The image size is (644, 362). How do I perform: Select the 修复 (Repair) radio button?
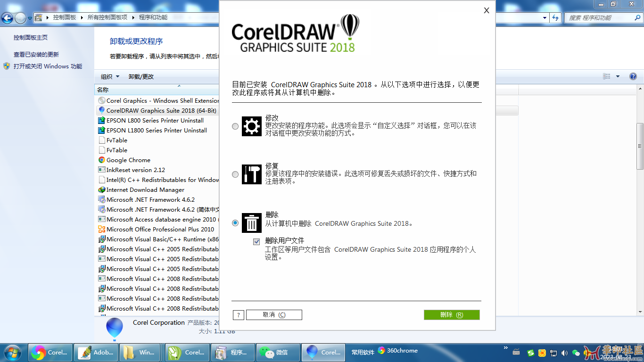pyautogui.click(x=235, y=174)
